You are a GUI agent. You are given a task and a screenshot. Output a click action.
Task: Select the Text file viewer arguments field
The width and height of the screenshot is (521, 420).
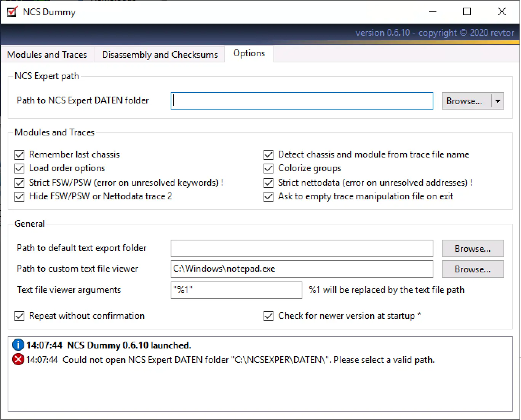[x=236, y=290]
